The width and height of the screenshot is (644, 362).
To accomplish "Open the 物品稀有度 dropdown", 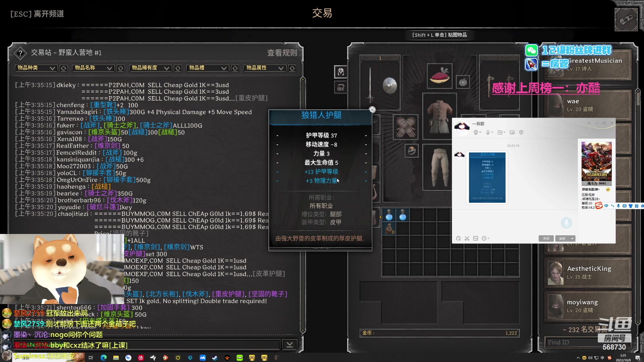I will [x=150, y=68].
